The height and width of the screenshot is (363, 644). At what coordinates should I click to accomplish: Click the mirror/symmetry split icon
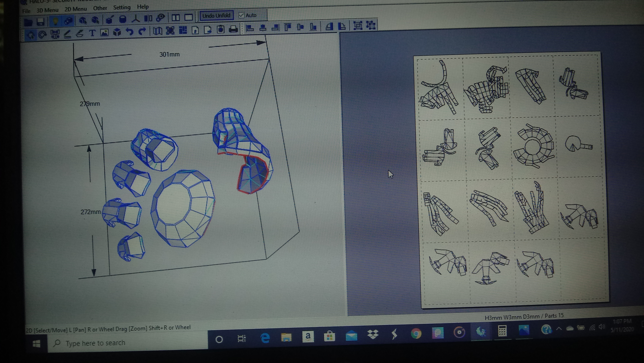pyautogui.click(x=148, y=18)
